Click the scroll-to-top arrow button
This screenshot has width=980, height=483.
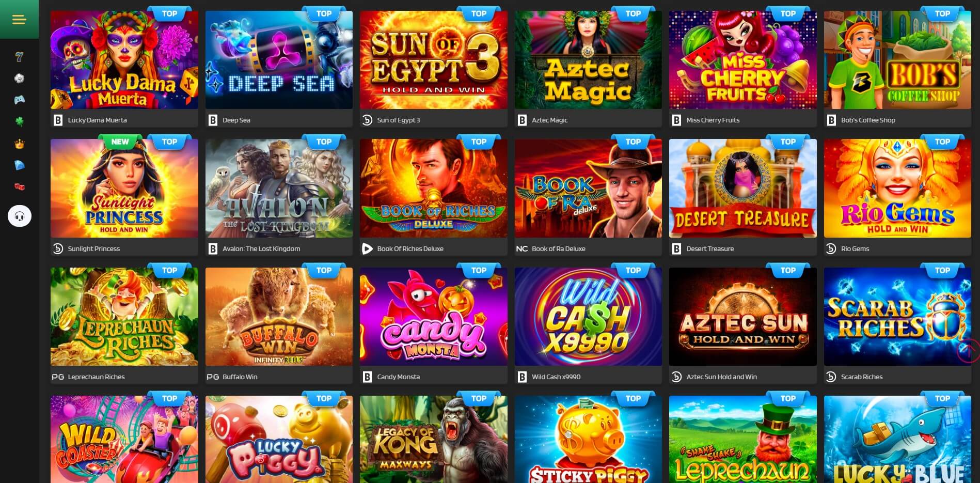pos(968,351)
